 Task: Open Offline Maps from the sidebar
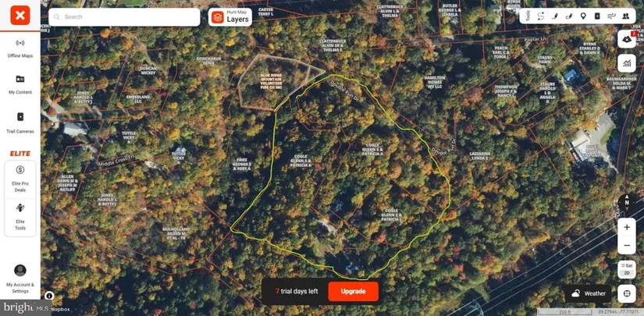(x=20, y=48)
